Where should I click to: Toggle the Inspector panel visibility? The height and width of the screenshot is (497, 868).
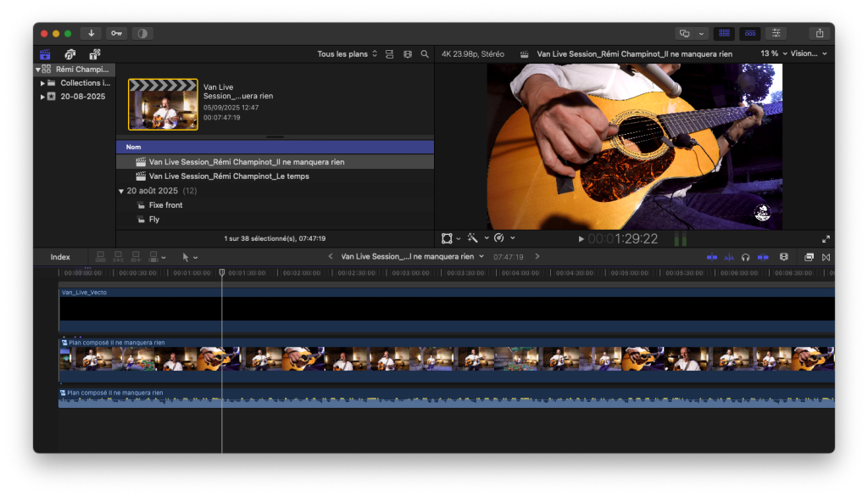coord(776,33)
